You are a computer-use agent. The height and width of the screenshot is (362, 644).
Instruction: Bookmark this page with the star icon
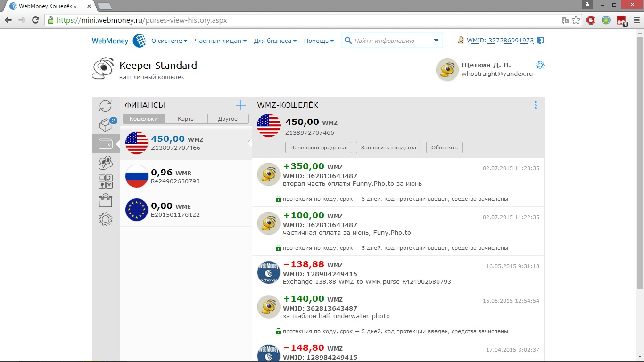pyautogui.click(x=576, y=20)
